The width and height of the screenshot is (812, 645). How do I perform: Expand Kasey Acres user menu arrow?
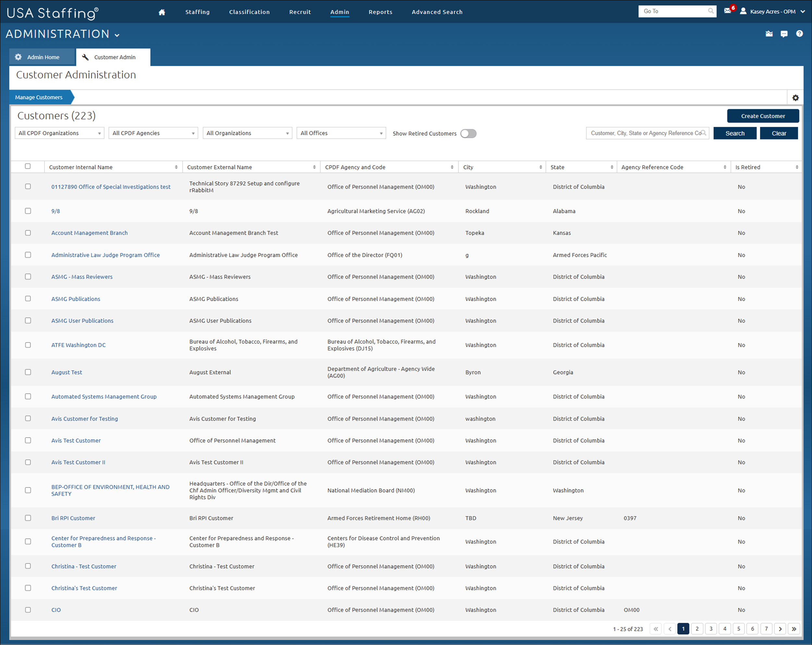pyautogui.click(x=803, y=12)
